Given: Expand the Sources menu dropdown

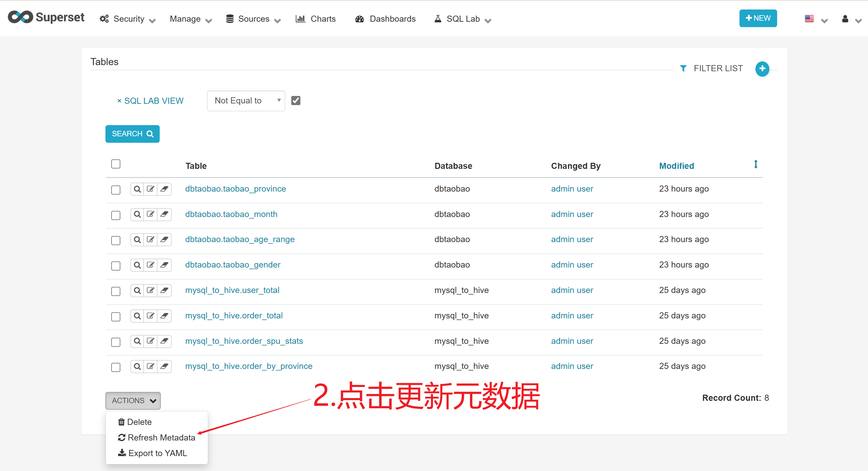Looking at the screenshot, I should pyautogui.click(x=253, y=19).
